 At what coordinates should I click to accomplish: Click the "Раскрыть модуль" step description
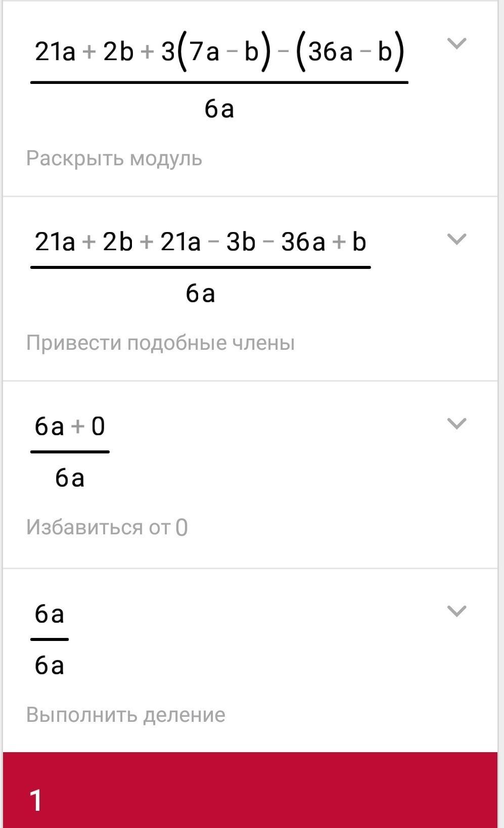point(114,158)
